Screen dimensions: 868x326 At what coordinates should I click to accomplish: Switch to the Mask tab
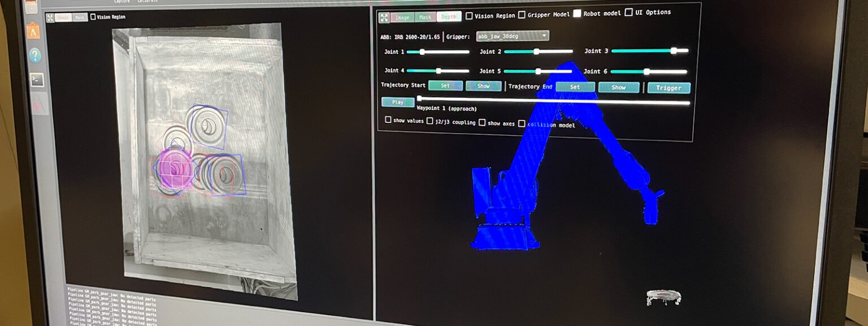point(425,17)
